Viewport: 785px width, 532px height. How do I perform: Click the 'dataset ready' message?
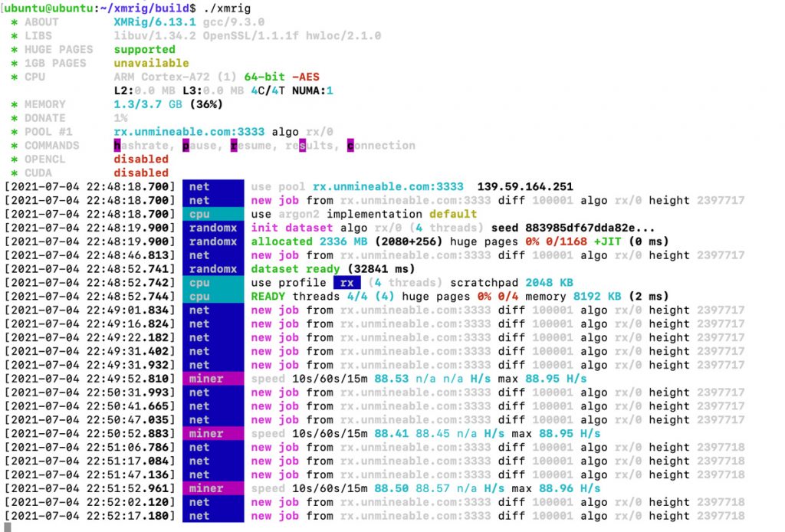coord(295,269)
